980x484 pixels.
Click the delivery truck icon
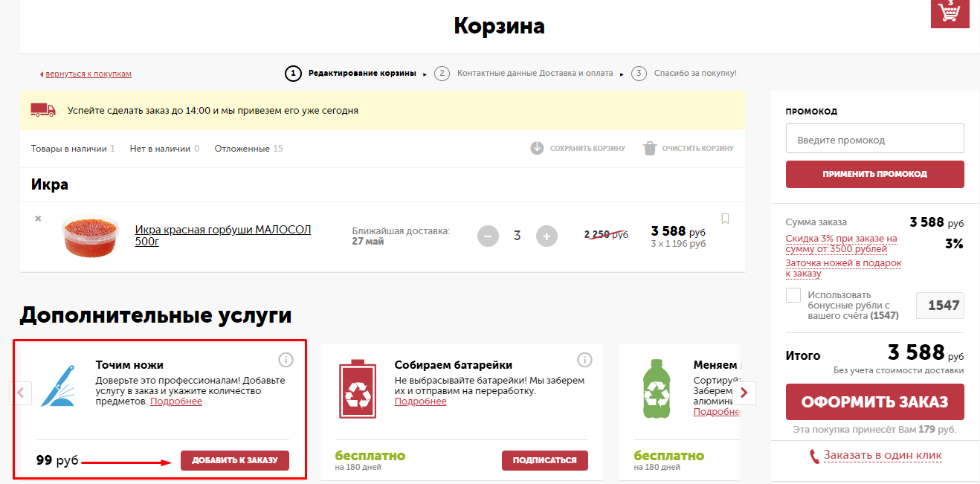point(43,110)
